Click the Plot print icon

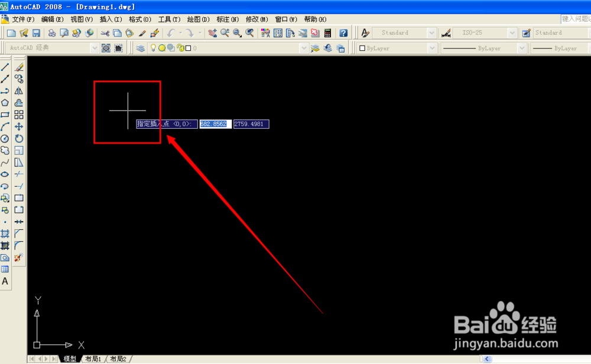(x=51, y=33)
